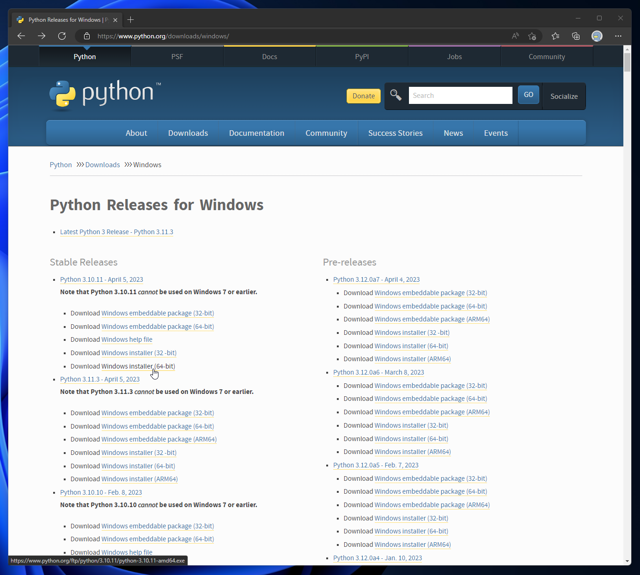Click the browser back arrow

(21, 36)
